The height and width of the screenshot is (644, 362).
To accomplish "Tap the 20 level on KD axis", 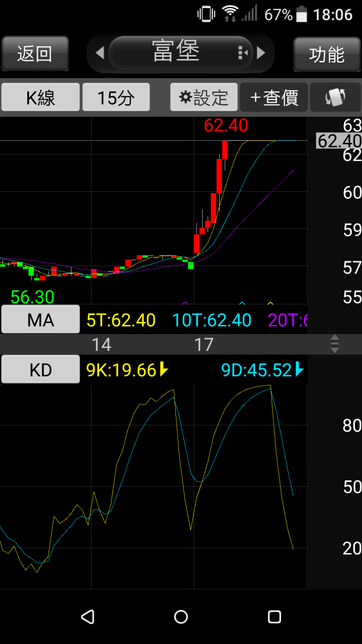I will click(352, 548).
